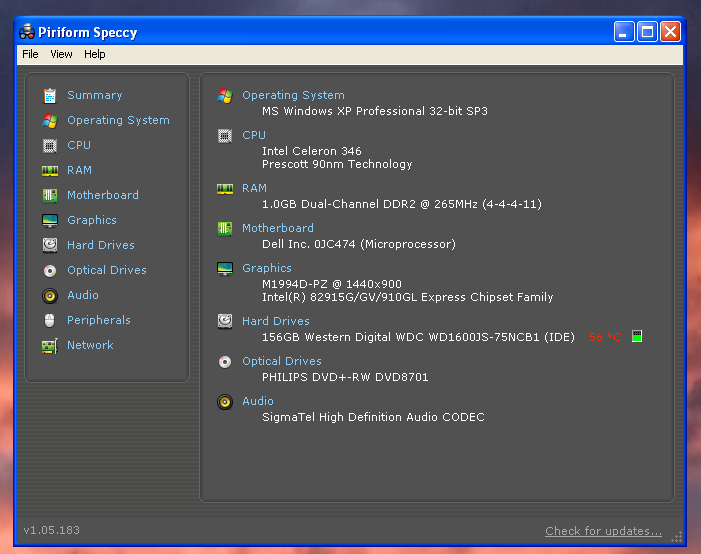This screenshot has width=701, height=554.
Task: Click the Speccy app icon in title bar
Action: [27, 32]
